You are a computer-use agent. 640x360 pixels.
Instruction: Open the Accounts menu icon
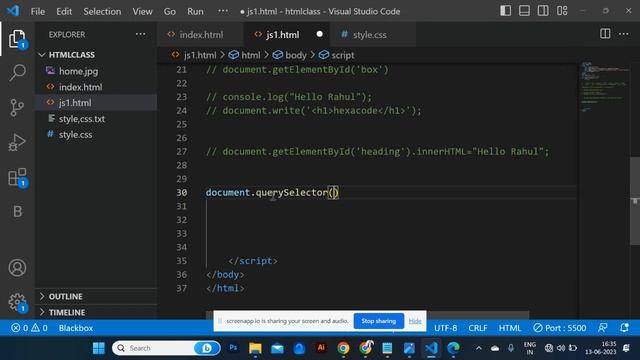click(x=17, y=268)
